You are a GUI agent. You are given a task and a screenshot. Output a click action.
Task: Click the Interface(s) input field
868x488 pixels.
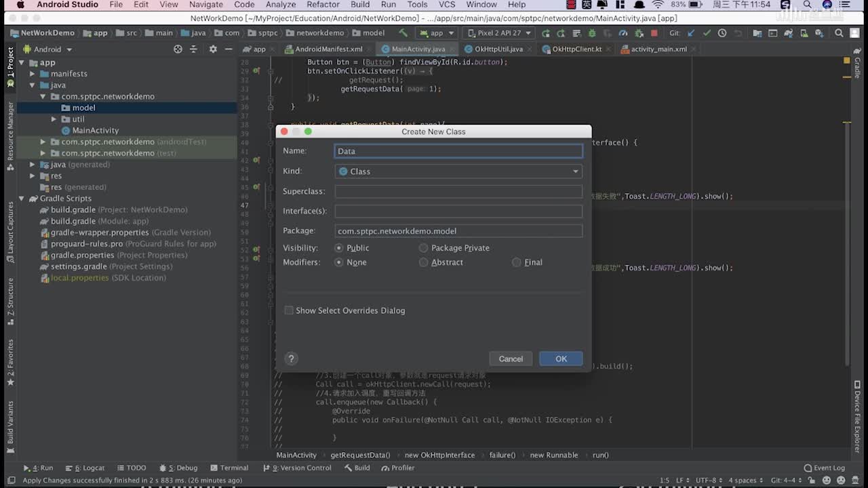458,211
